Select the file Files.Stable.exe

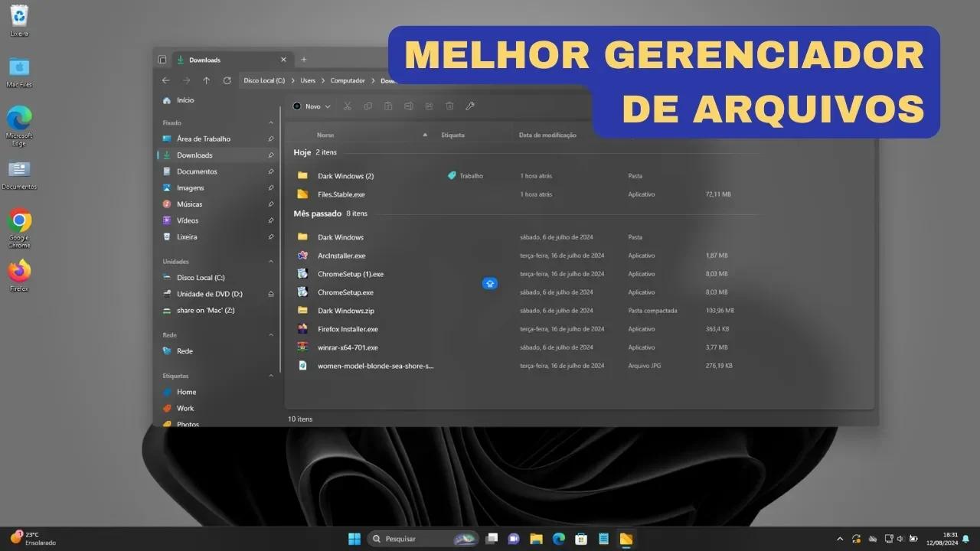[343, 194]
